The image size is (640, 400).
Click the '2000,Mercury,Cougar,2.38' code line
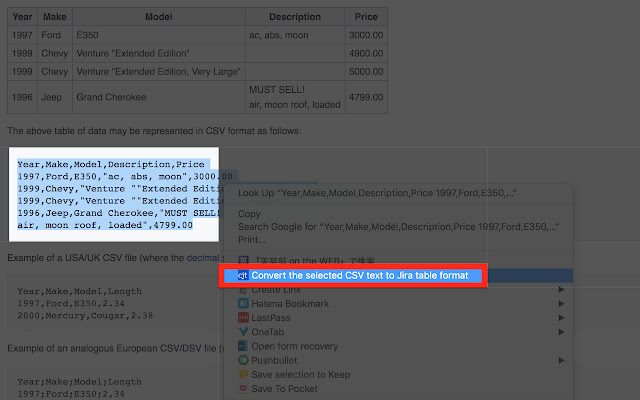85,316
